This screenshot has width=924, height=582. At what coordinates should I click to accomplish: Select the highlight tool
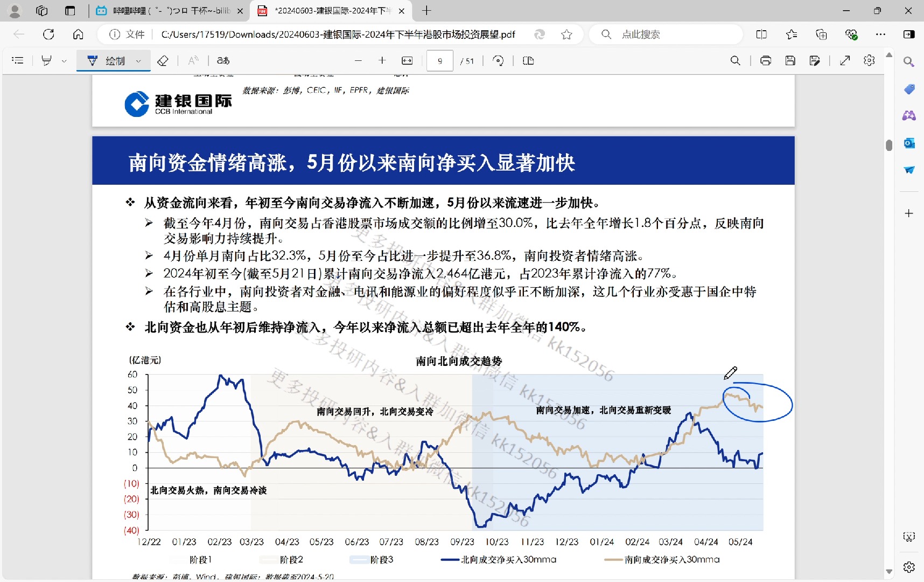pyautogui.click(x=47, y=60)
